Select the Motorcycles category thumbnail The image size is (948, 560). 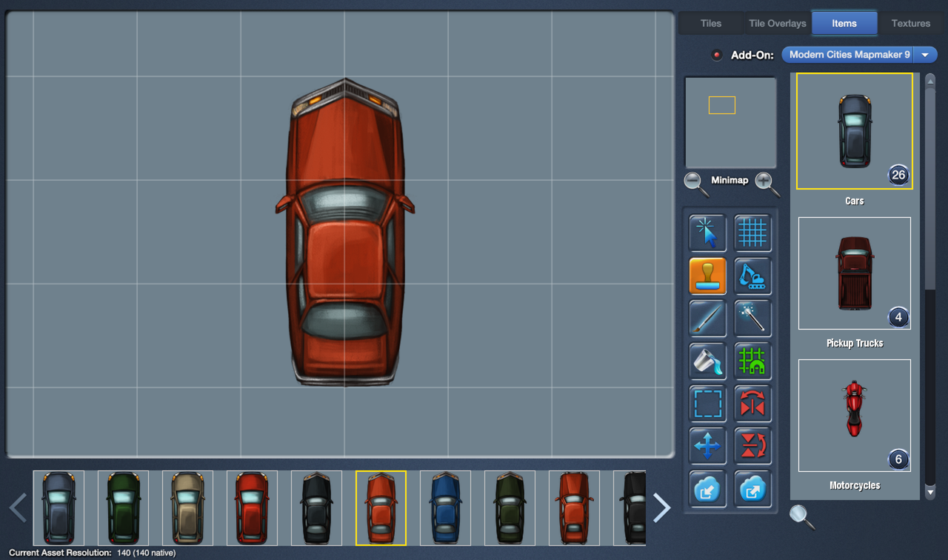[855, 416]
